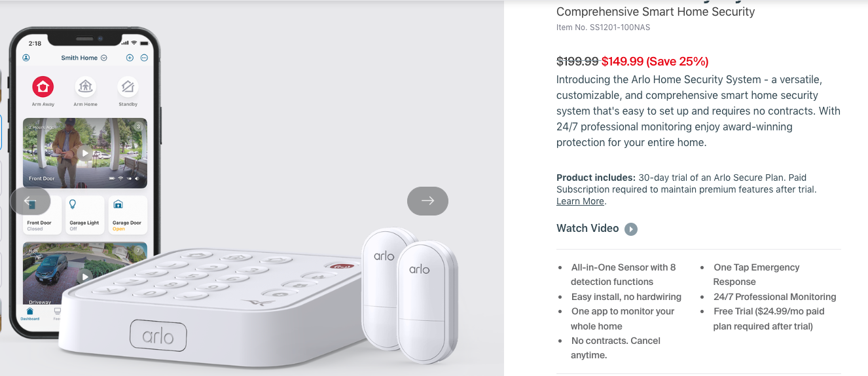Play the Front Door camera clip

84,153
